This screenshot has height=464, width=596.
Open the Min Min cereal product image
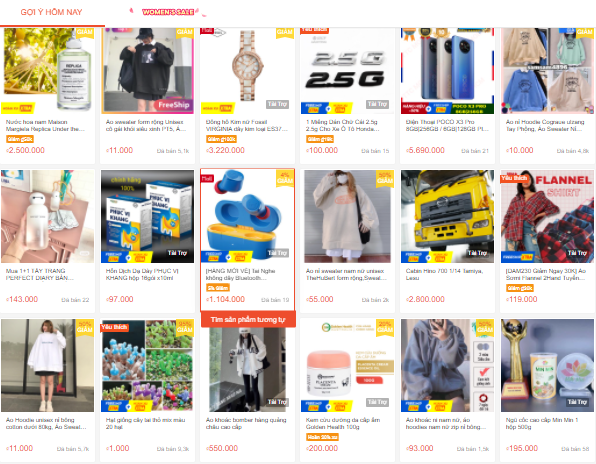[547, 365]
